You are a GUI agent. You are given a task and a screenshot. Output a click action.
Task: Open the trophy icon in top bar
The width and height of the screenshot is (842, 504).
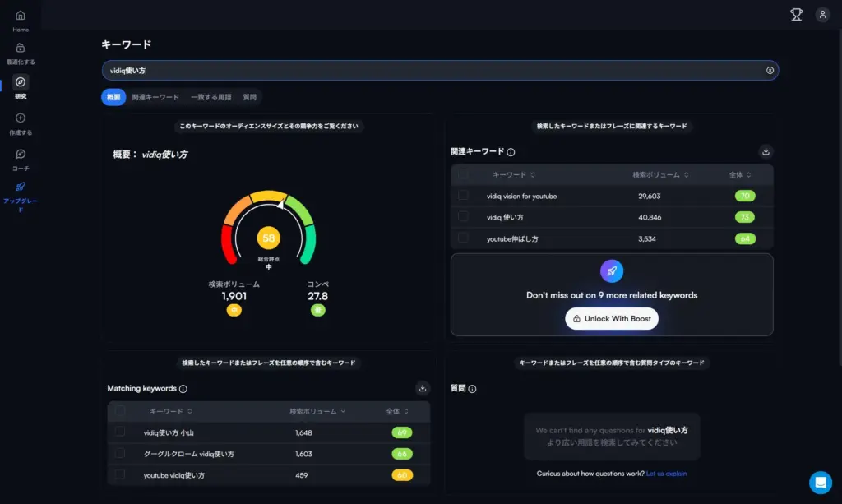pos(796,15)
